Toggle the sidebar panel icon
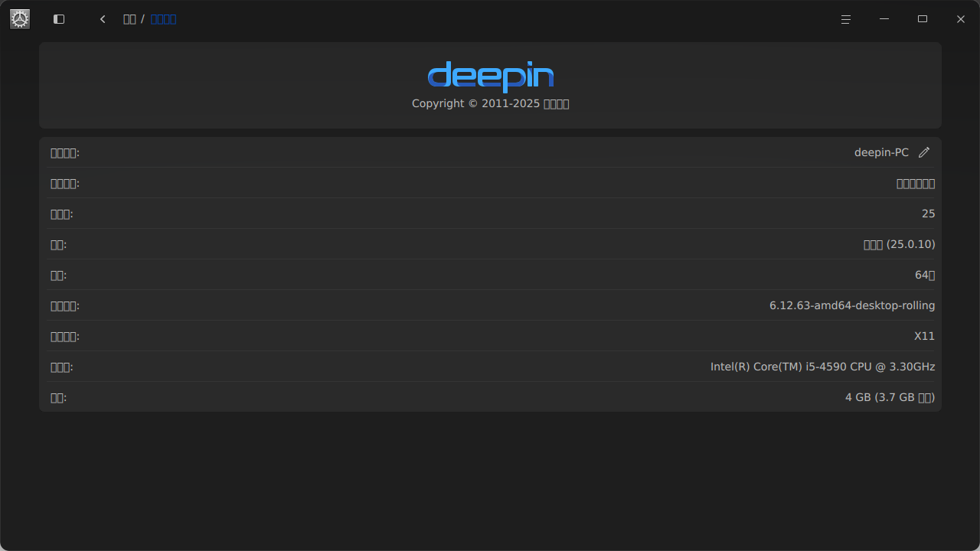980x551 pixels. pos(59,19)
